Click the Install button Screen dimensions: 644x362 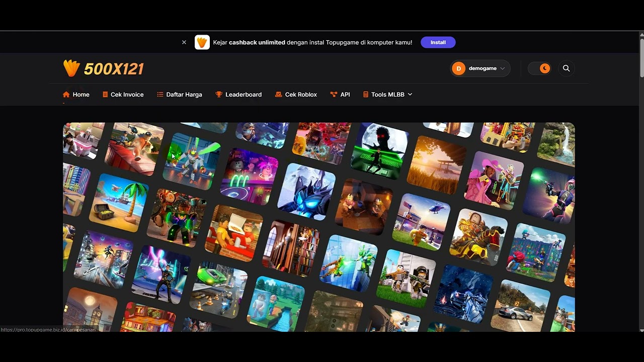pyautogui.click(x=438, y=42)
